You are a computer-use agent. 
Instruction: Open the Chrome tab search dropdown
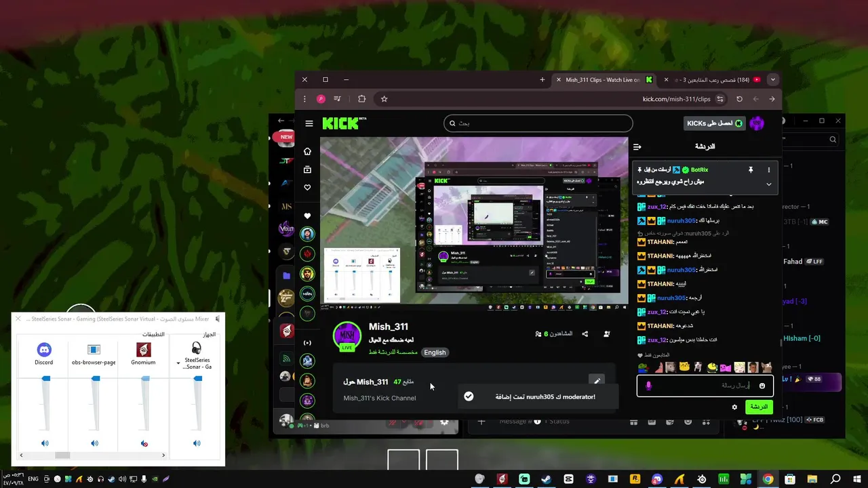pyautogui.click(x=772, y=79)
